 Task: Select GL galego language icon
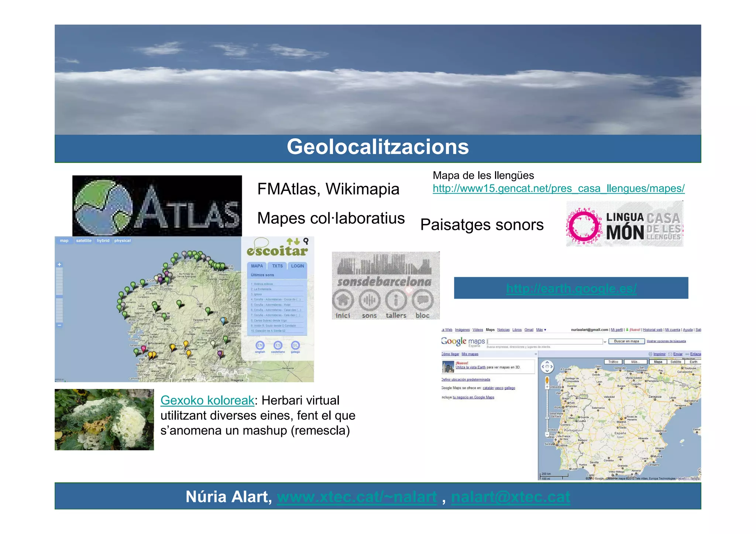point(295,345)
